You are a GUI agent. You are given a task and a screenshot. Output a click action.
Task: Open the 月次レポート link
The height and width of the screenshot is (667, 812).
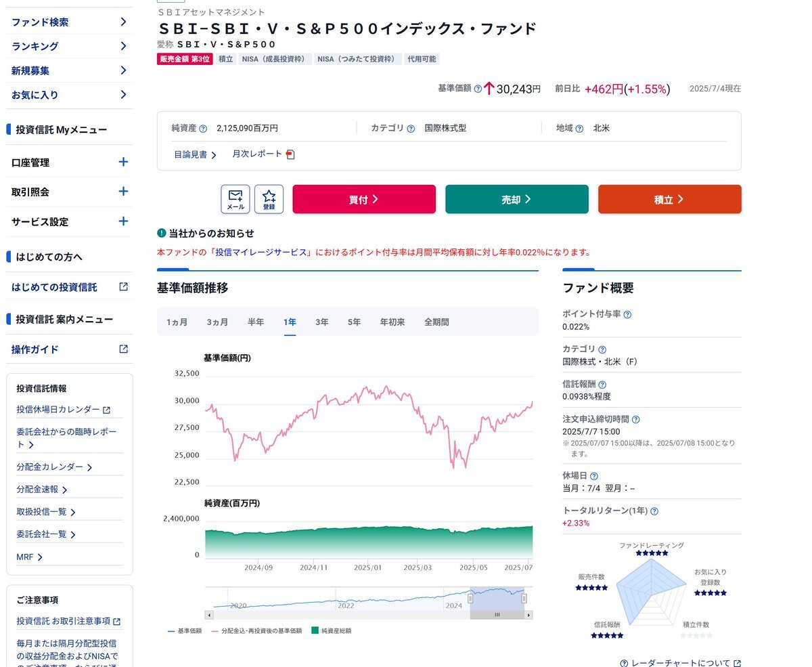tap(257, 154)
